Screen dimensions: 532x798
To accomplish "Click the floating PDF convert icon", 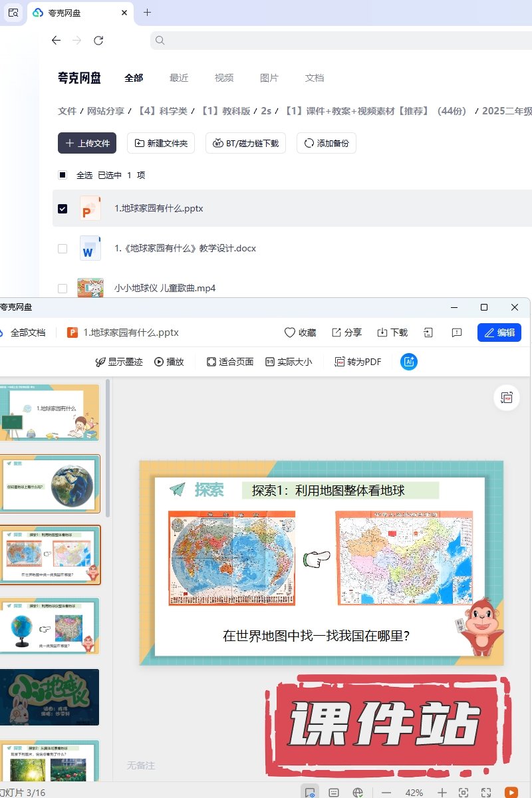I will [x=507, y=398].
